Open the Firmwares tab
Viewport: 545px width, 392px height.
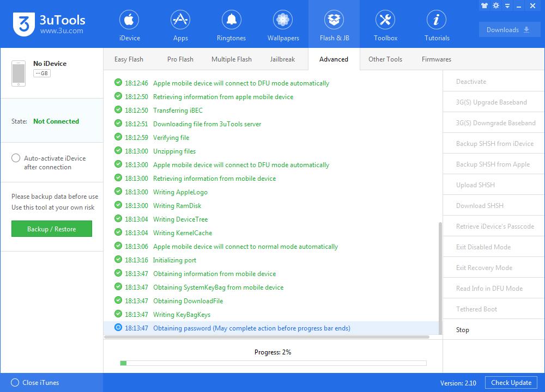click(436, 59)
